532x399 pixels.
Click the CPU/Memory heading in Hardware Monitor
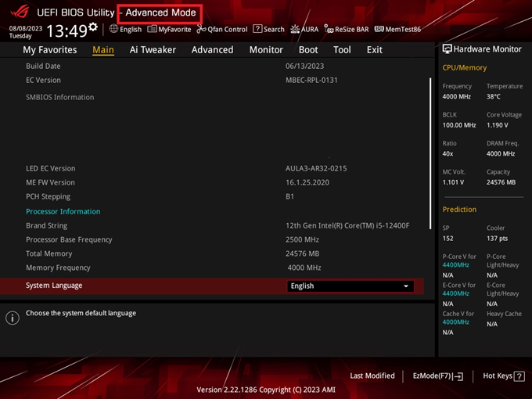465,68
